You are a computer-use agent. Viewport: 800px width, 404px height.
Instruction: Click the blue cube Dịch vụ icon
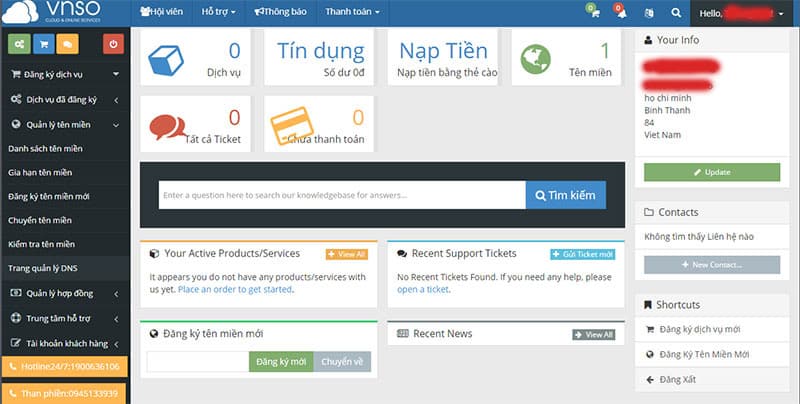pos(166,60)
